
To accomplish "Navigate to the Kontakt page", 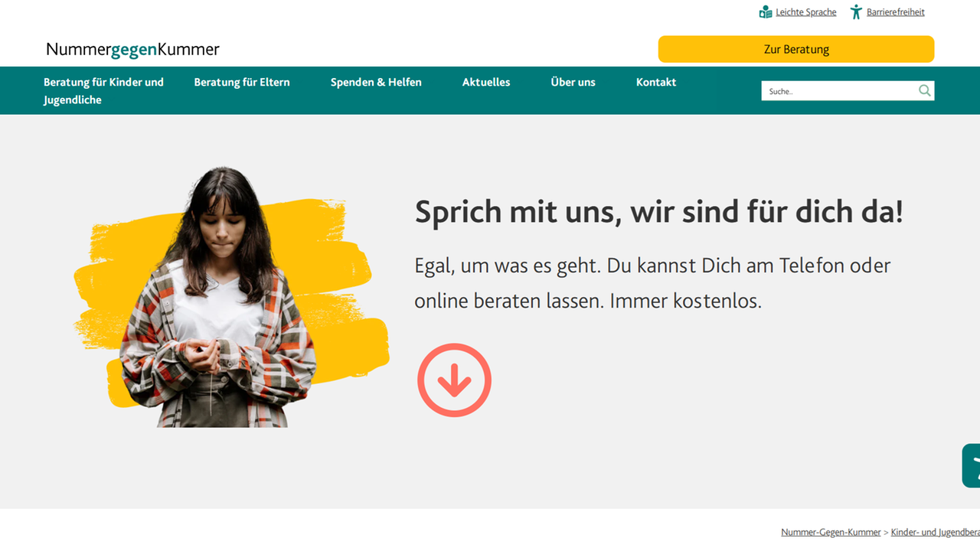I will tap(656, 82).
